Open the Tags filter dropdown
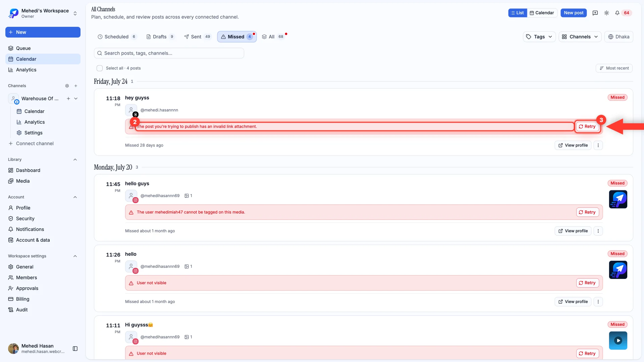The width and height of the screenshot is (644, 362). (539, 37)
